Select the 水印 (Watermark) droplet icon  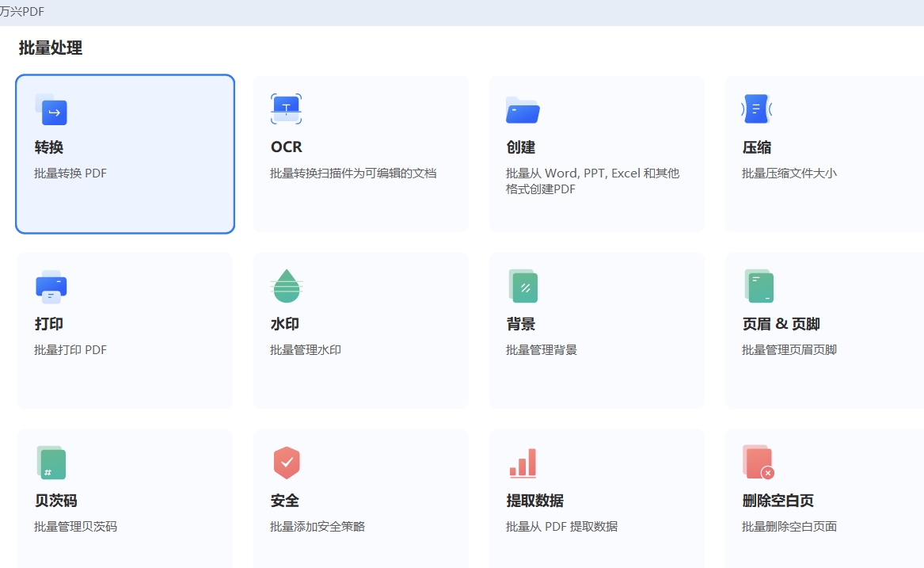coord(286,286)
